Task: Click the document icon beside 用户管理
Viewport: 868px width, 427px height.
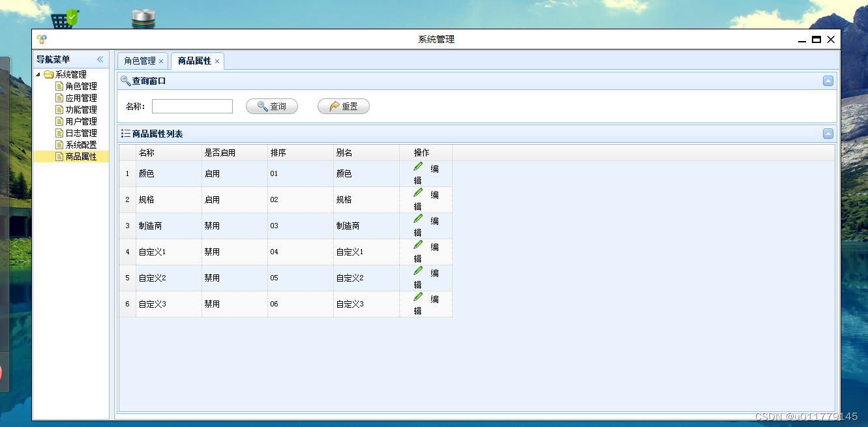Action: [x=58, y=121]
